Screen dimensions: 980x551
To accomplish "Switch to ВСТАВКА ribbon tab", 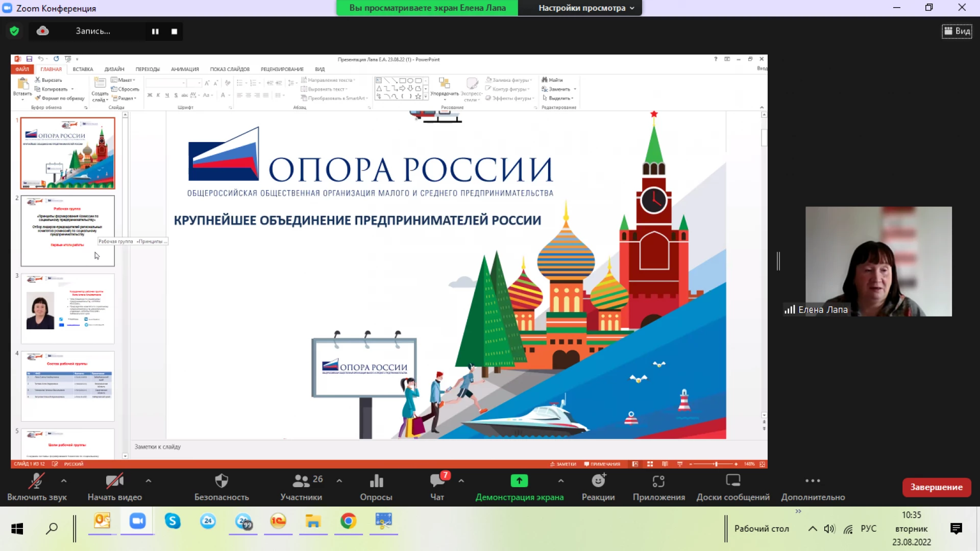I will (83, 69).
